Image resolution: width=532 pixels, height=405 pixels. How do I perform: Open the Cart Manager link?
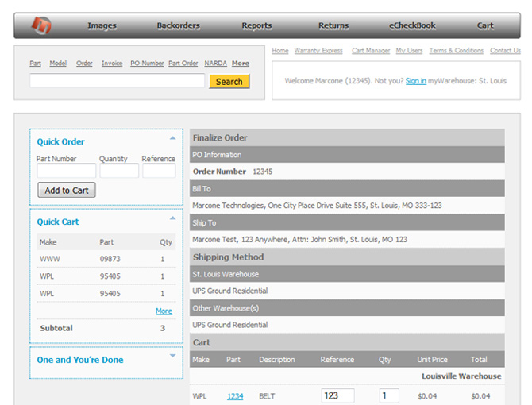coord(371,51)
